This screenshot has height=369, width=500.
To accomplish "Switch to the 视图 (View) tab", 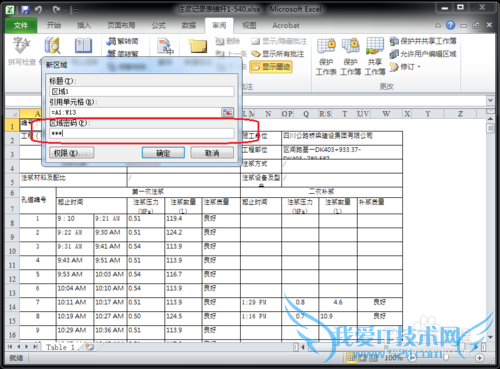I will tap(249, 25).
